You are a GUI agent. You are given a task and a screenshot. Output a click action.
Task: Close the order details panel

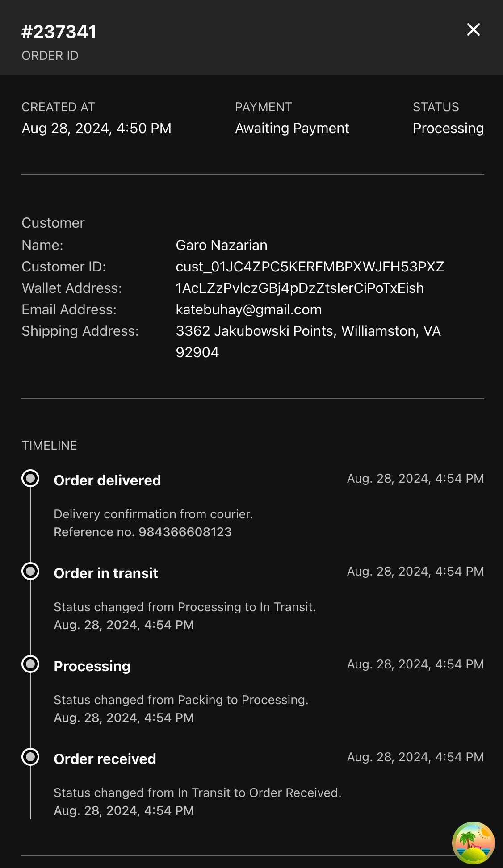[x=473, y=30]
